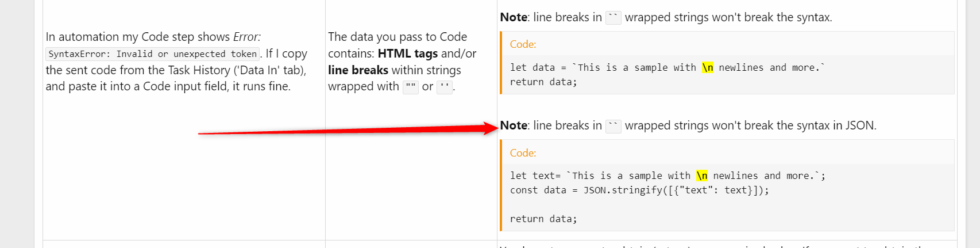
Task: Click the 'let data =' code line
Action: click(668, 68)
